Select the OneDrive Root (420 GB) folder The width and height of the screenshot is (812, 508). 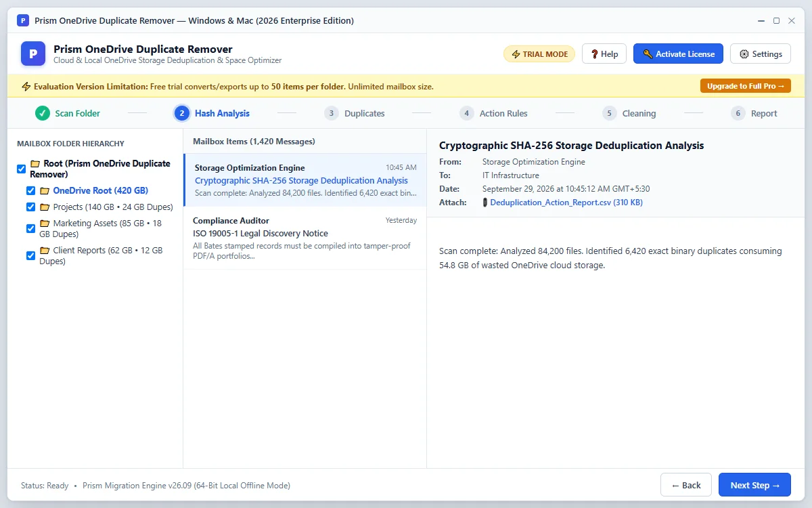(100, 191)
